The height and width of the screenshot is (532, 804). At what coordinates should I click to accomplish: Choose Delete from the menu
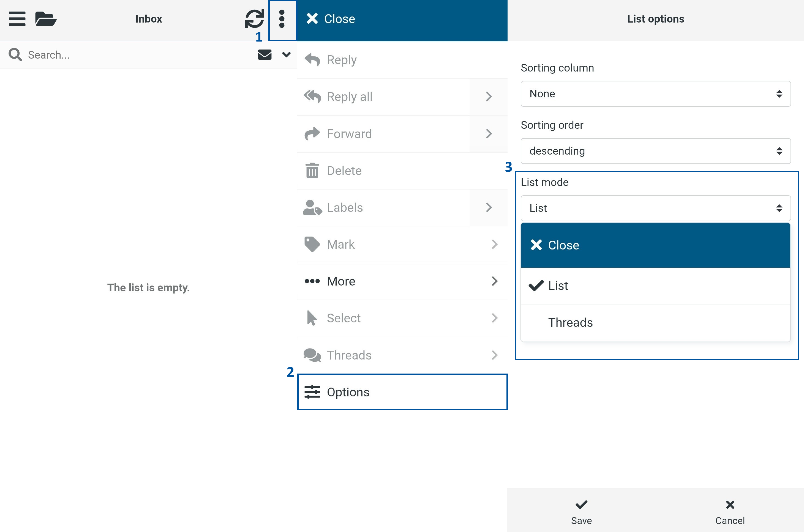click(402, 171)
